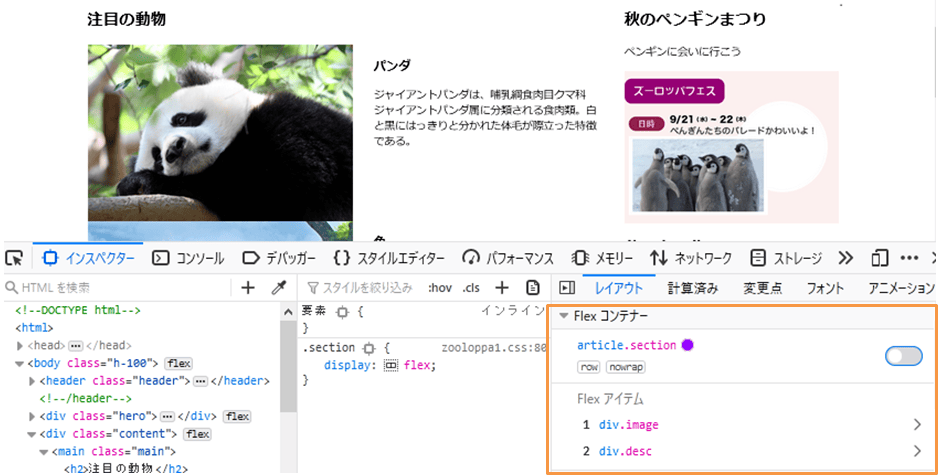Open flex item div.image details
The height and width of the screenshot is (476, 942).
pyautogui.click(x=628, y=425)
